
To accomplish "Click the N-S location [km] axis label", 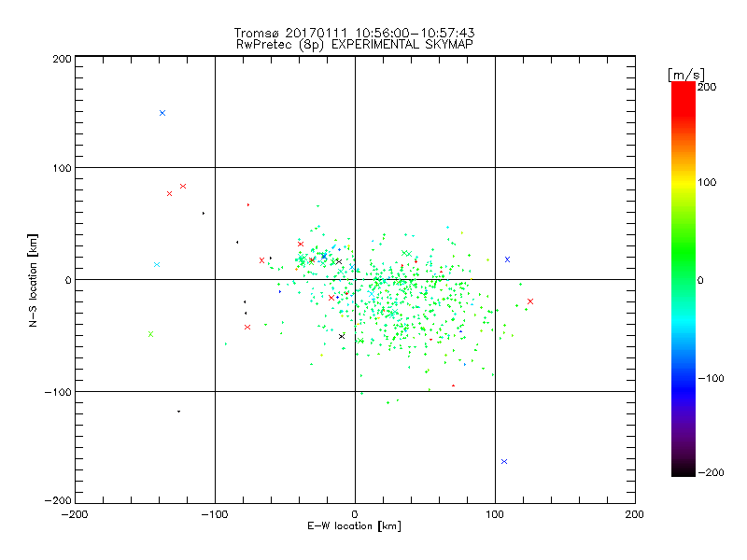I will click(x=33, y=280).
